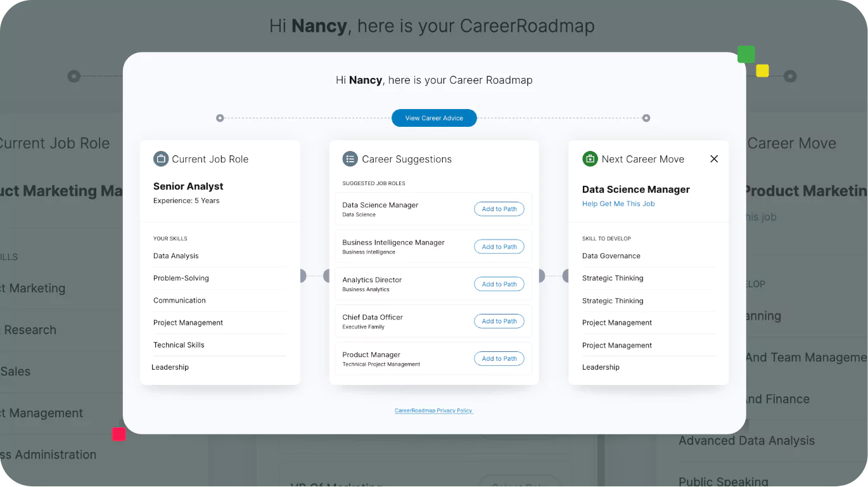
Task: Add Business Intelligence Manager to path
Action: tap(499, 246)
